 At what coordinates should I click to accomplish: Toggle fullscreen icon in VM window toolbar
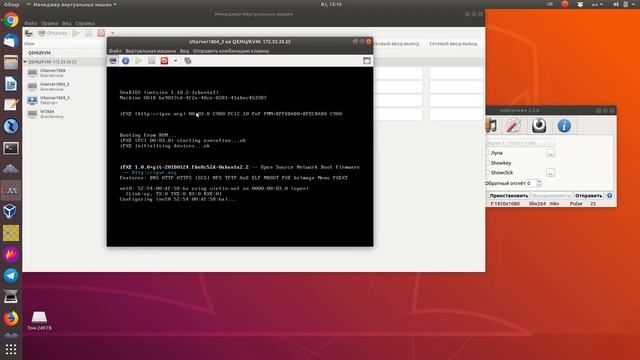[x=367, y=61]
